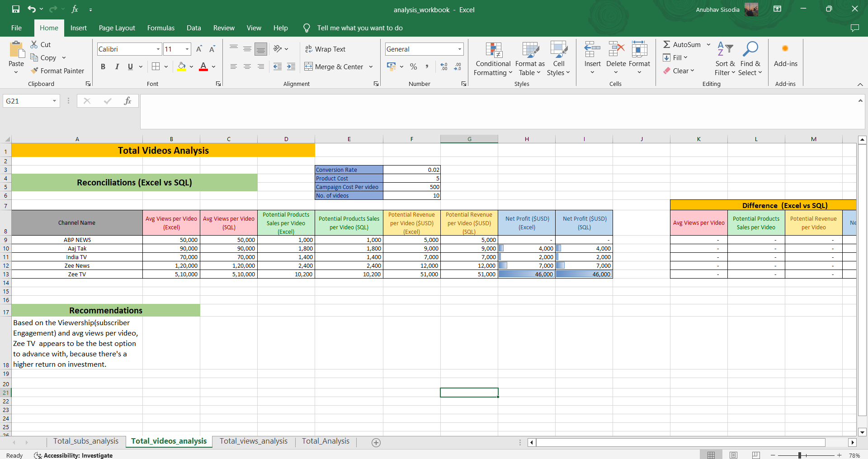The width and height of the screenshot is (868, 459).
Task: Click Anubhav Sisodia account name
Action: click(x=717, y=9)
